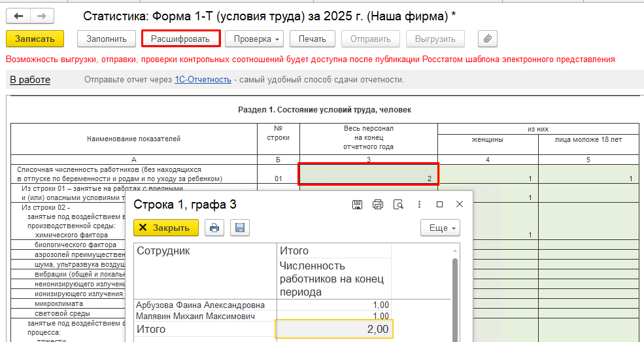Image resolution: width=644 pixels, height=342 pixels.
Task: Click the Расшифровать button
Action: click(180, 39)
